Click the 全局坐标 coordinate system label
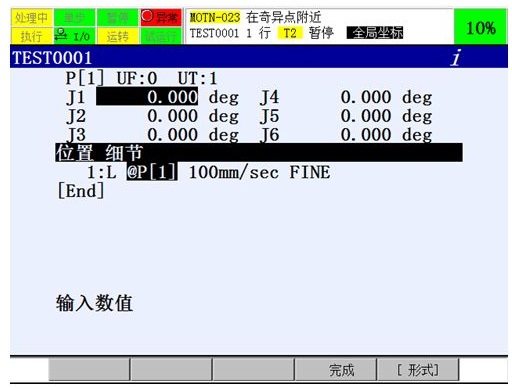 375,33
